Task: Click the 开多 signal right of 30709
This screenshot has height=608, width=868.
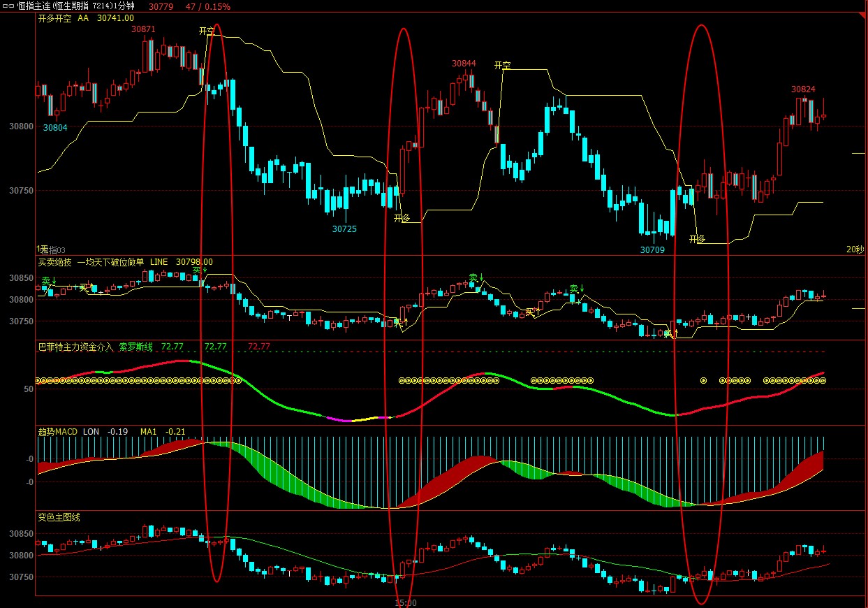Action: [x=697, y=239]
